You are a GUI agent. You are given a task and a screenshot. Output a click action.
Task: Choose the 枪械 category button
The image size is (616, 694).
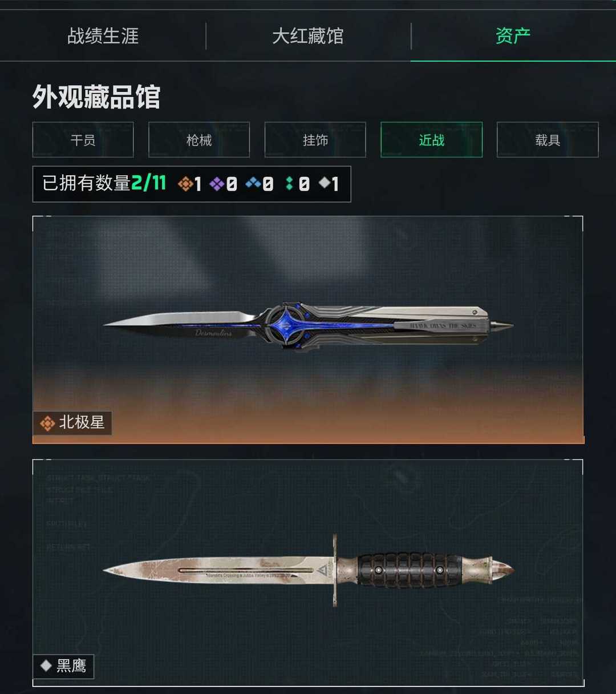pos(199,140)
